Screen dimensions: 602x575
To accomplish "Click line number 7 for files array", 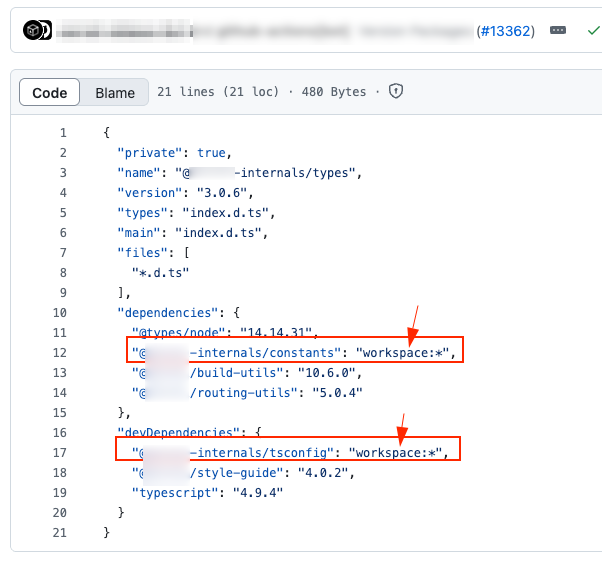I will pos(62,253).
